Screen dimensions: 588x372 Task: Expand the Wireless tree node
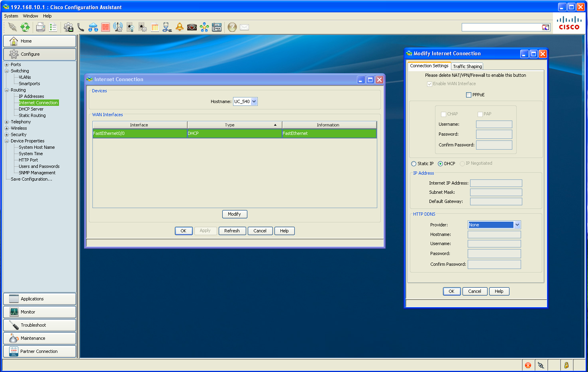click(x=6, y=128)
